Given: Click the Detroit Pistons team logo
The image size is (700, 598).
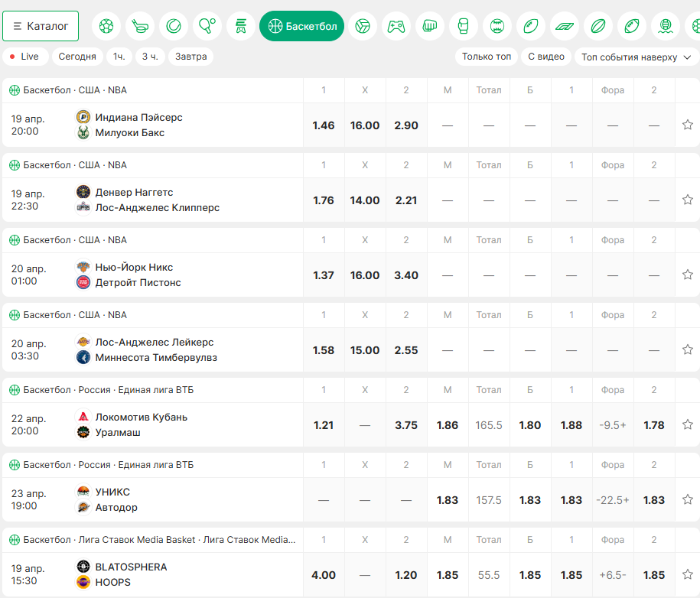Looking at the screenshot, I should (x=83, y=282).
